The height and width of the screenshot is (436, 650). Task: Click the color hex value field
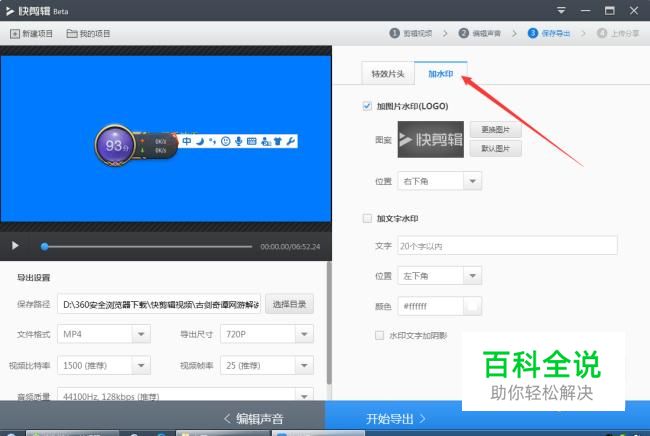click(x=430, y=306)
